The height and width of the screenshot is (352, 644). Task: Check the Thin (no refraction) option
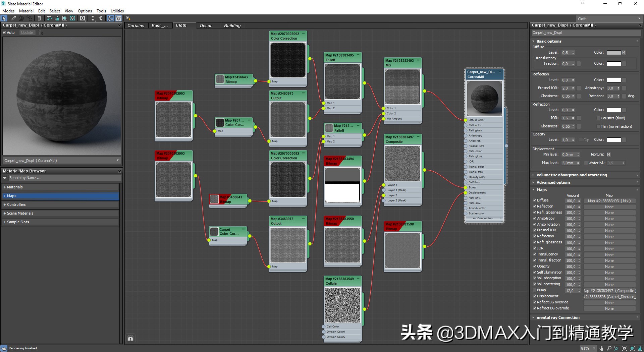(x=598, y=126)
